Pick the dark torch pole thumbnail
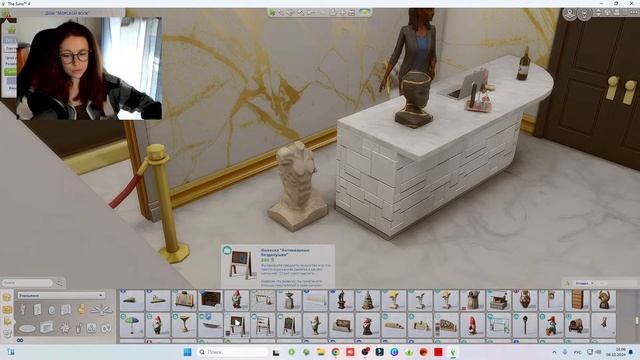 pos(524,325)
